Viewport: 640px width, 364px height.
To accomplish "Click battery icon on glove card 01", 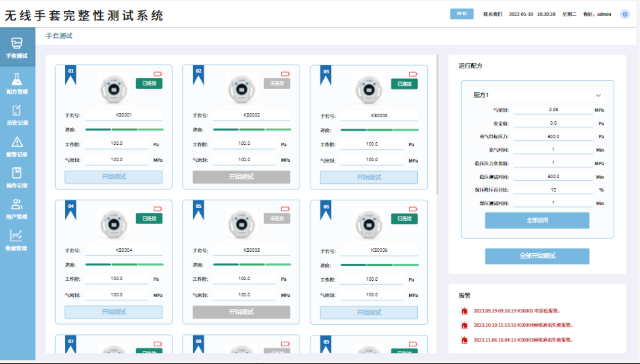I will [157, 74].
